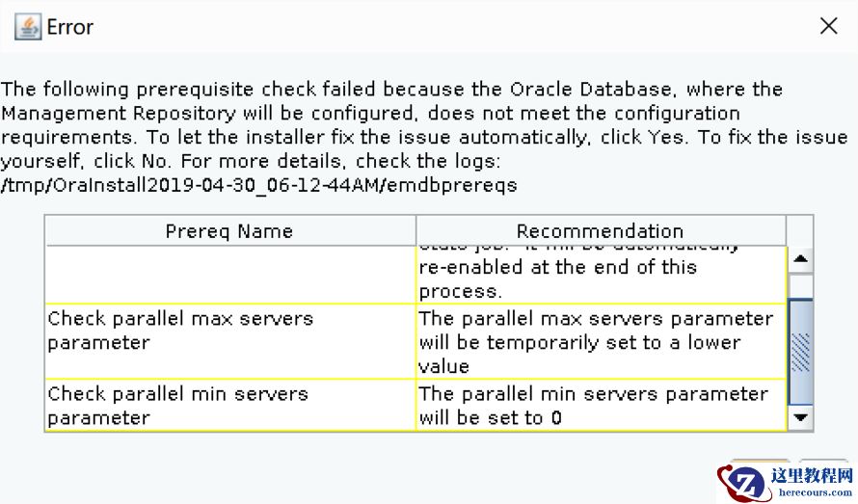Click the 'Error' window title text

coord(70,27)
